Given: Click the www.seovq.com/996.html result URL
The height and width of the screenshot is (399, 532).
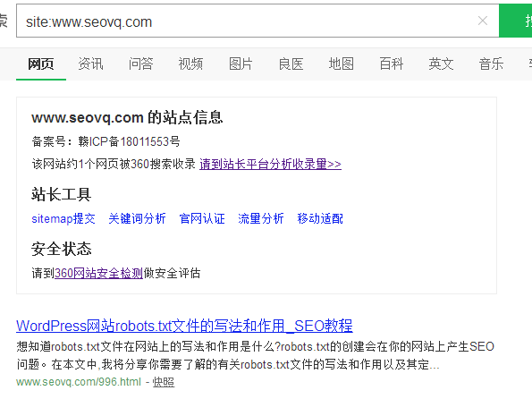Looking at the screenshot, I should (79, 382).
